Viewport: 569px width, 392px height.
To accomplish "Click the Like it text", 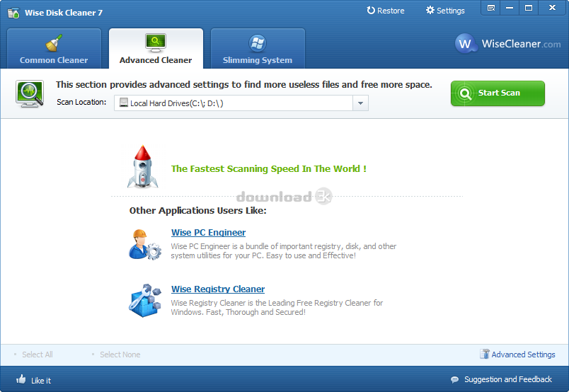I will pos(41,381).
